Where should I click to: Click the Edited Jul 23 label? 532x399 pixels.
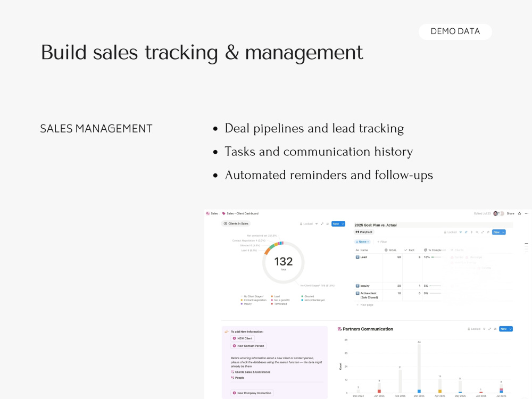click(482, 213)
